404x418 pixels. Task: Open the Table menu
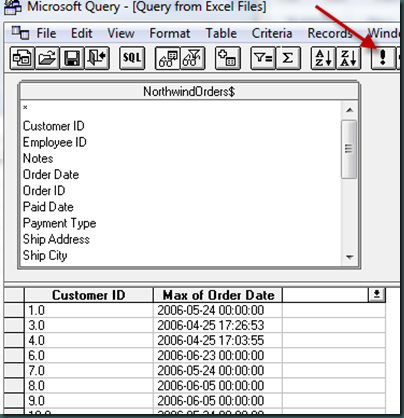(221, 33)
